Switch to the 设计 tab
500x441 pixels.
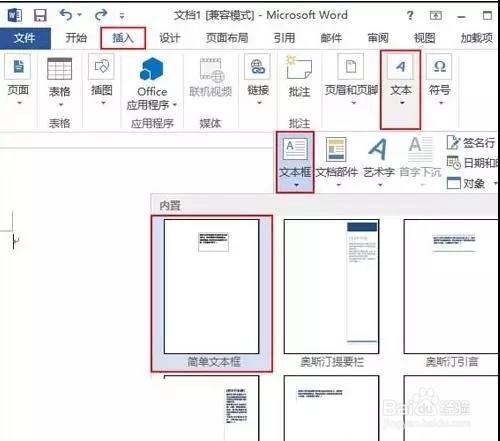[x=170, y=38]
